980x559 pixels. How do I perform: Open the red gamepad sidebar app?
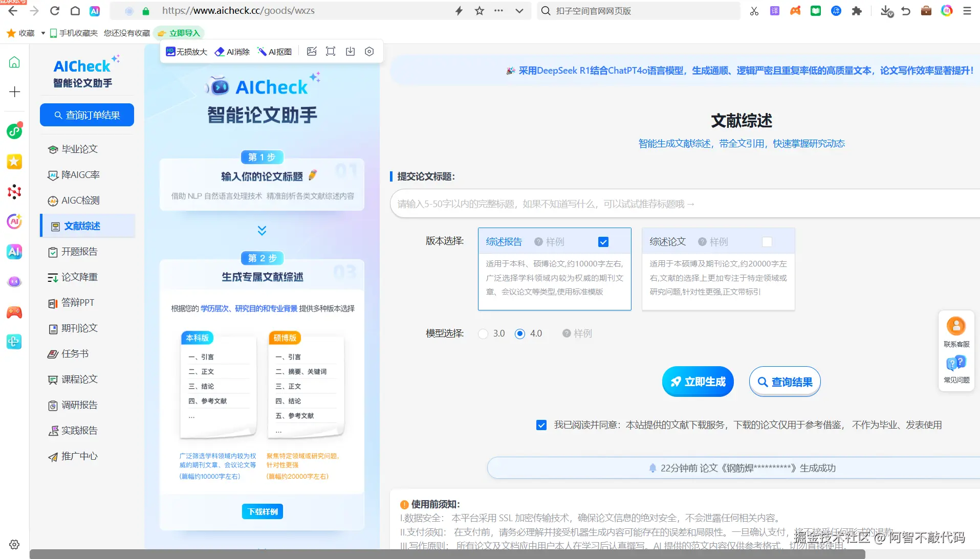click(14, 312)
